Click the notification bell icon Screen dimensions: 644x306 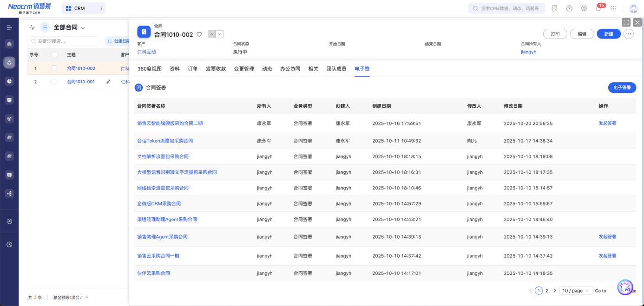click(599, 8)
